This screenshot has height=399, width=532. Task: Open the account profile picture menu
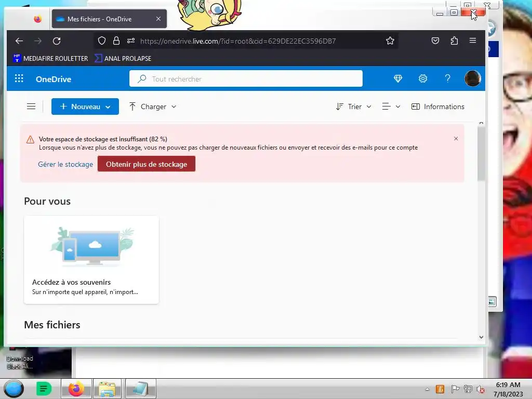click(x=473, y=78)
